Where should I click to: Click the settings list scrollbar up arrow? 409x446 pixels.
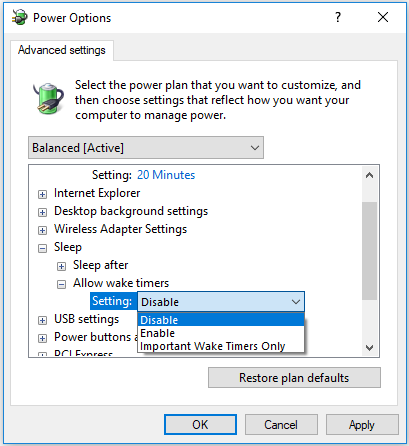[x=369, y=175]
